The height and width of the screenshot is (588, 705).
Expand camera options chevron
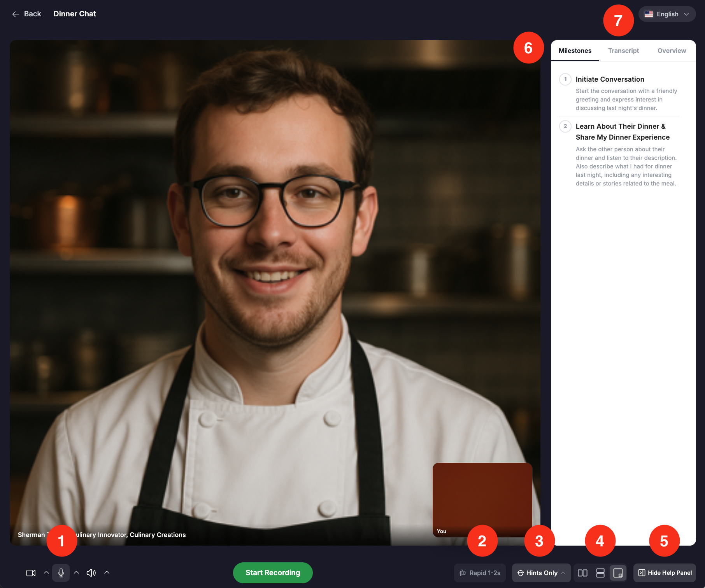tap(46, 572)
